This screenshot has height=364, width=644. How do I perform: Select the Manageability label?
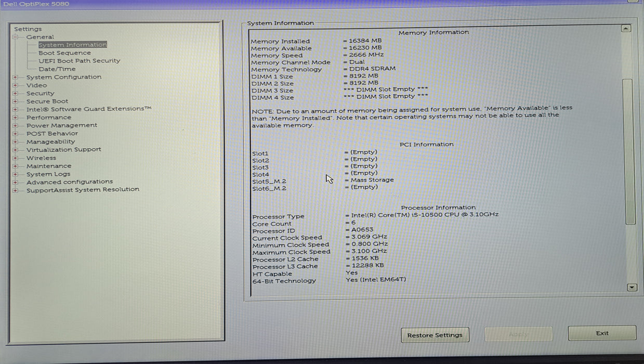coord(51,141)
